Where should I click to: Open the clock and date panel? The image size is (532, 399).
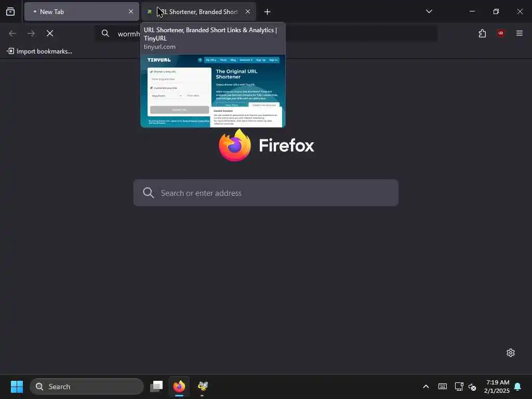coord(497,387)
